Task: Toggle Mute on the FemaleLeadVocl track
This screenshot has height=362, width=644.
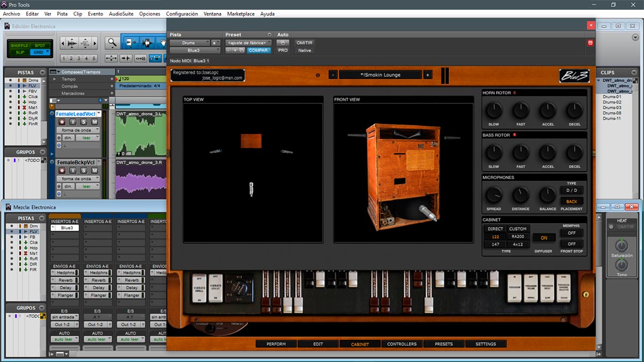Action: pos(94,122)
